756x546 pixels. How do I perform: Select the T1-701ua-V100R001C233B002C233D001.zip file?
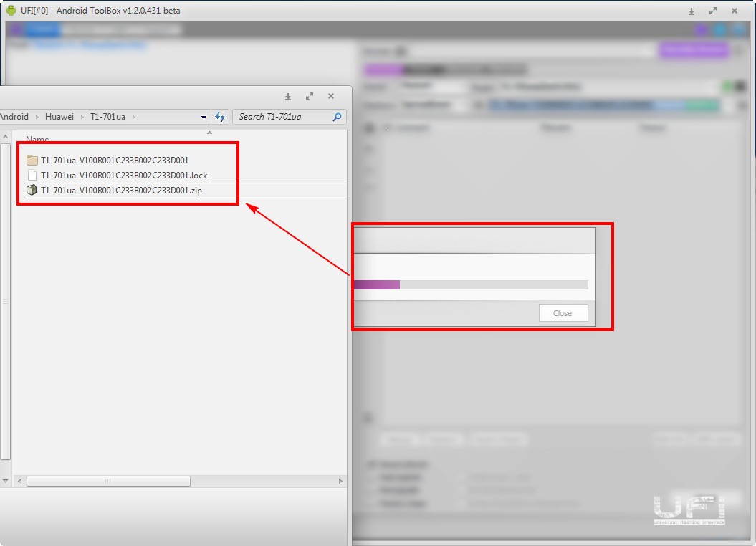(x=122, y=191)
